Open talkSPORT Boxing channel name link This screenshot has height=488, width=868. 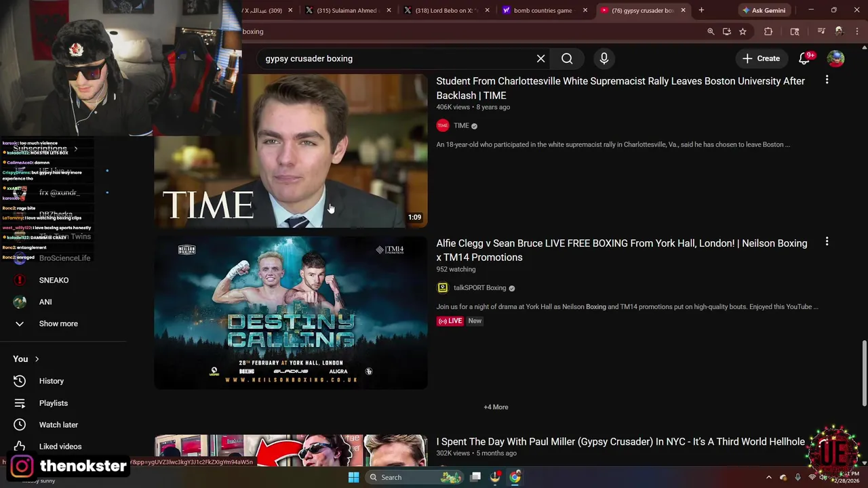479,288
